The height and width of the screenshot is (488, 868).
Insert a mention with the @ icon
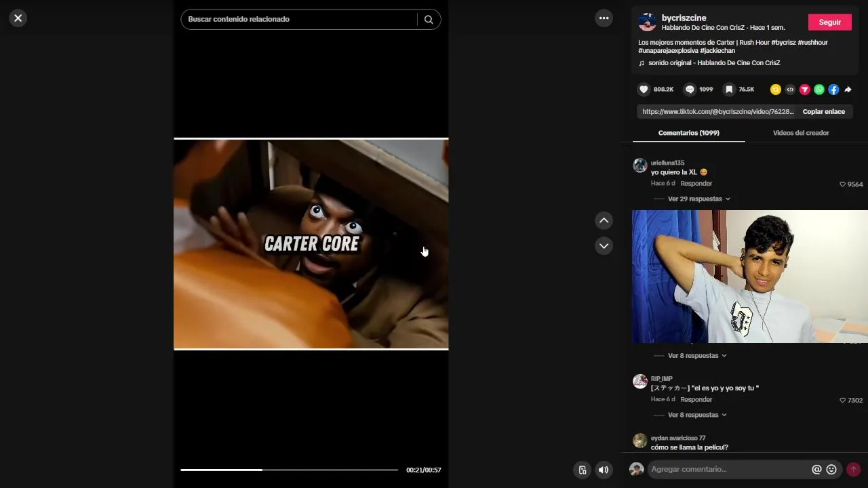tap(816, 469)
